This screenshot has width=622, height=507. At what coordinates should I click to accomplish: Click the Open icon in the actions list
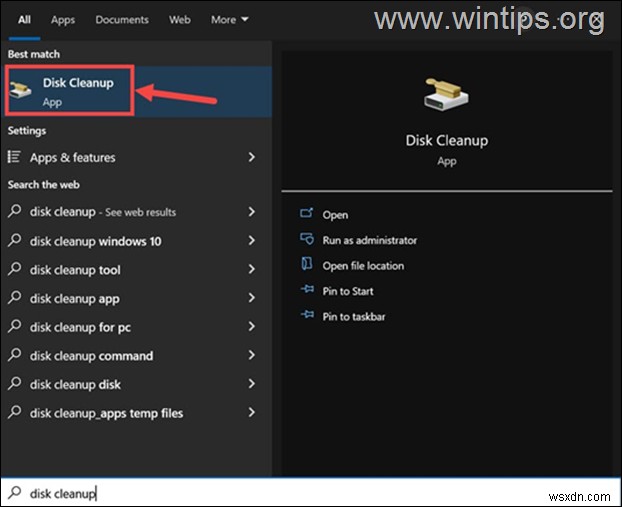coord(307,213)
